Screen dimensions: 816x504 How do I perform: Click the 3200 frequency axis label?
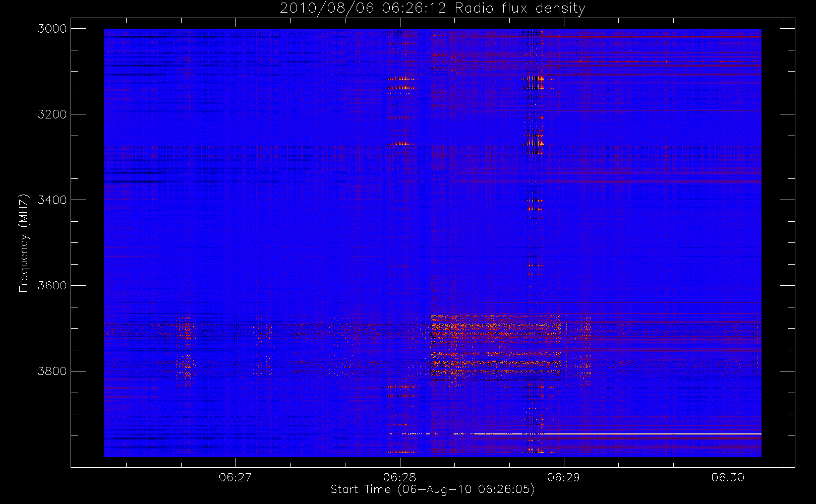coord(52,114)
